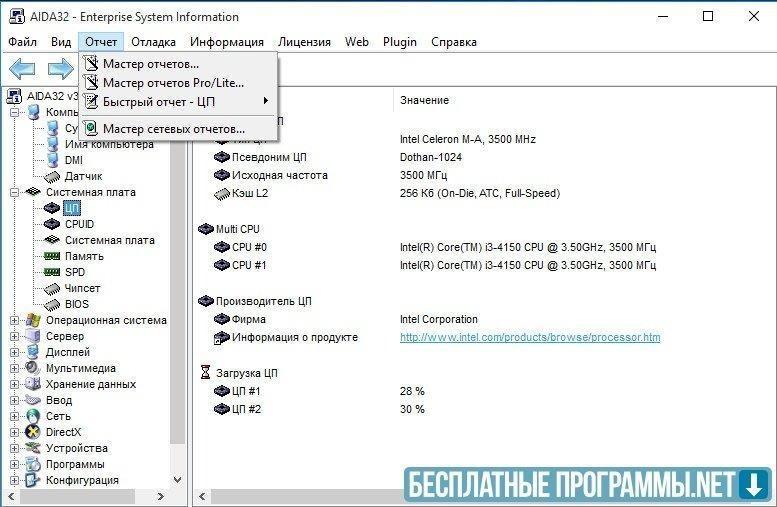This screenshot has width=777, height=507.
Task: Open the Web menu
Action: (x=357, y=42)
